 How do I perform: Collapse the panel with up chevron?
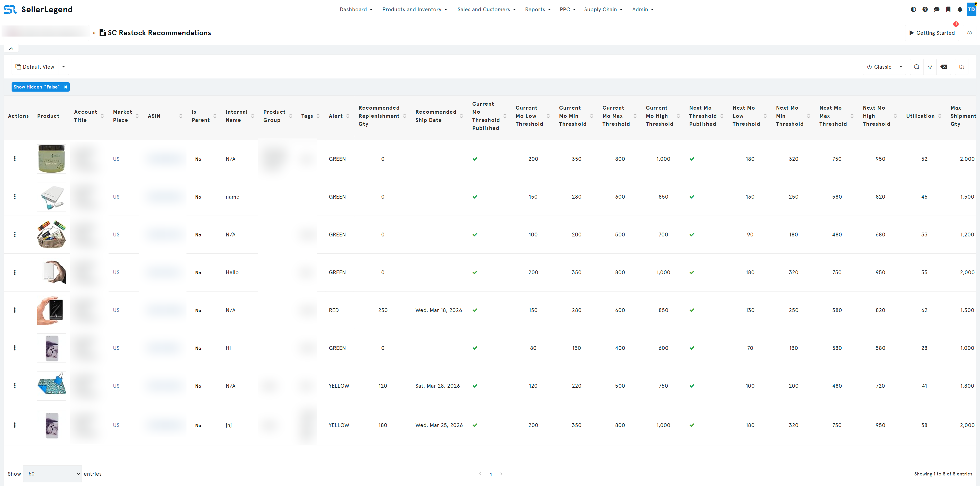pos(11,49)
